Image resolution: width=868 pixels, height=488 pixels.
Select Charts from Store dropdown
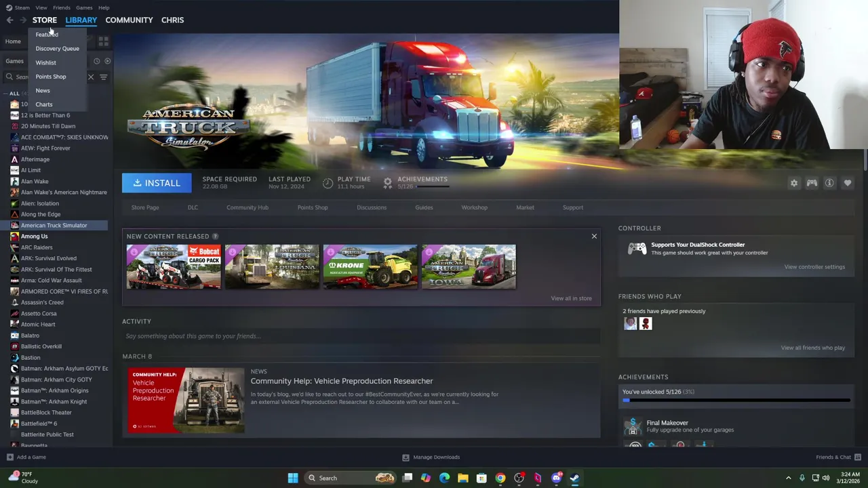point(43,104)
